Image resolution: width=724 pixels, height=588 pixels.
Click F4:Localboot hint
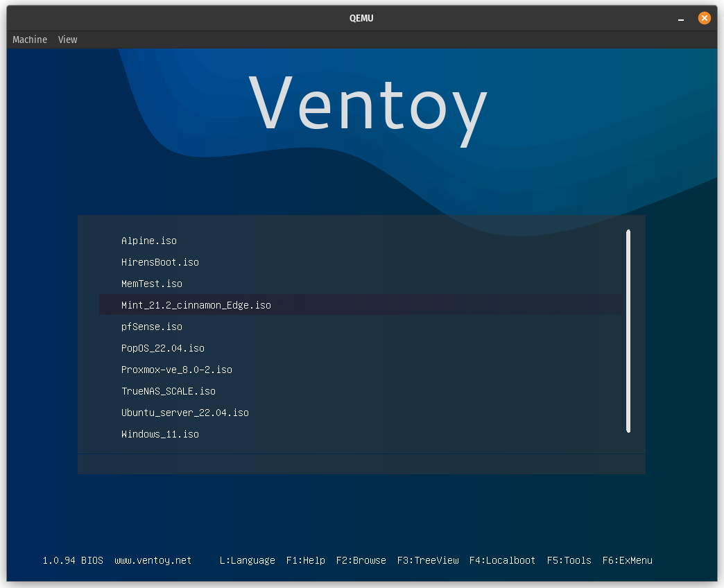[x=502, y=560]
